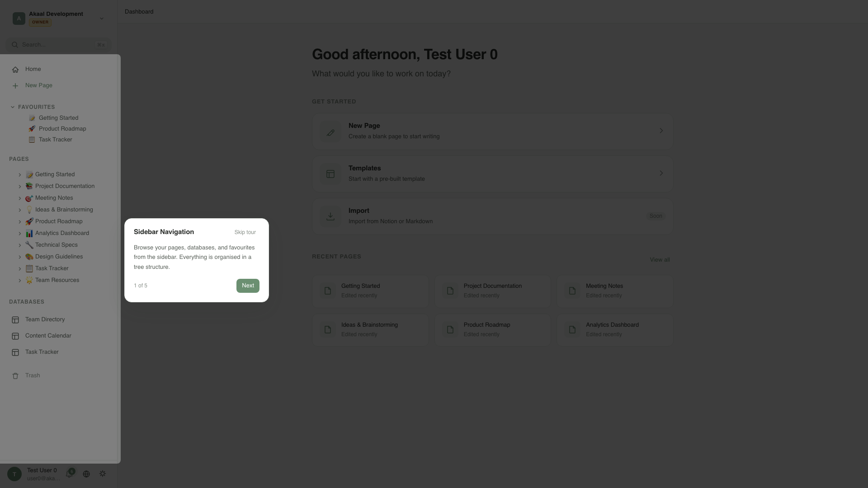Open settings via the gear icon
This screenshot has width=868, height=488.
pyautogui.click(x=102, y=474)
